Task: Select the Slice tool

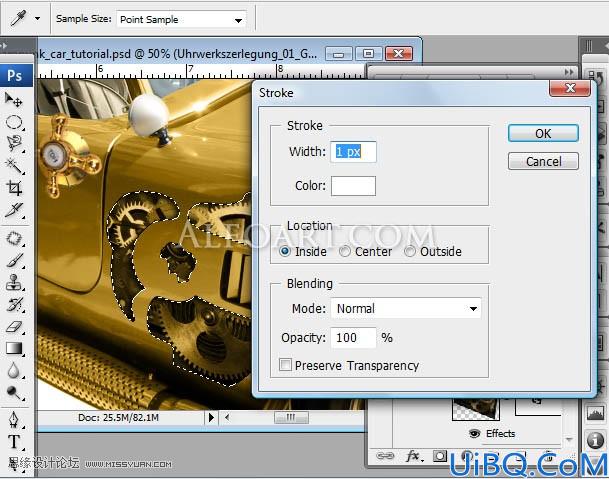Action: [14, 210]
